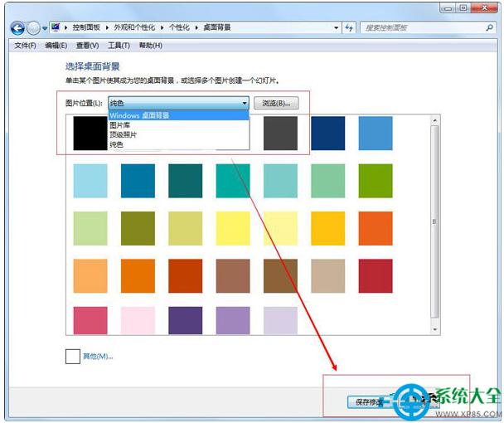Choose the bright yellow color swatch
Viewport: 504px width, 423px height.
233,228
